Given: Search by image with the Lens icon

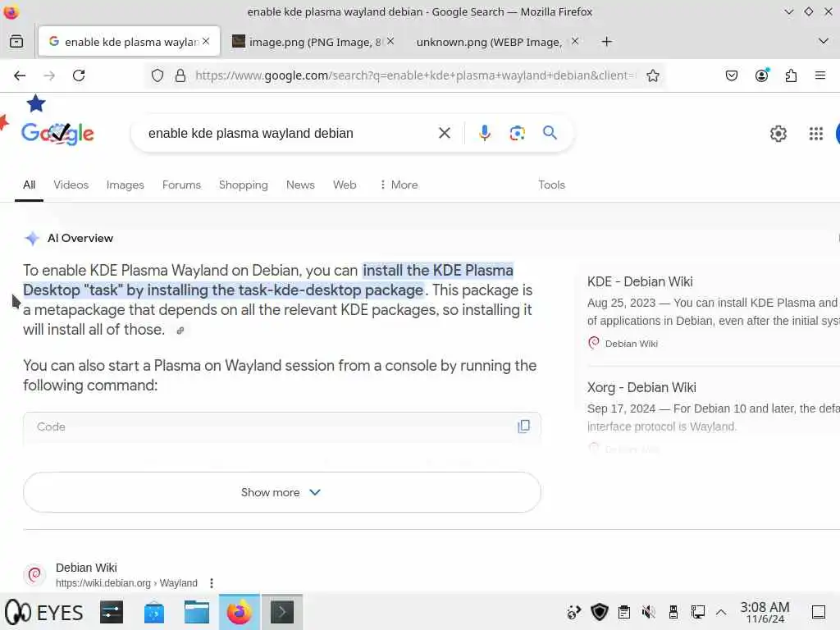Looking at the screenshot, I should pos(517,133).
